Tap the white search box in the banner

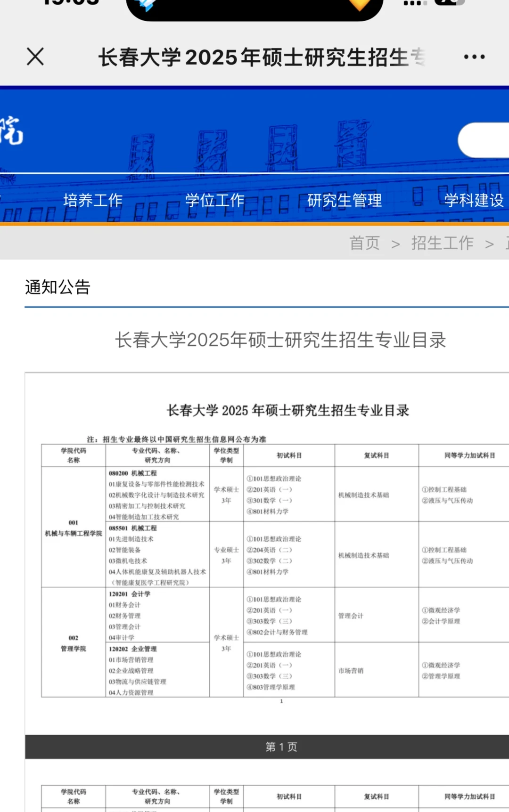point(484,140)
